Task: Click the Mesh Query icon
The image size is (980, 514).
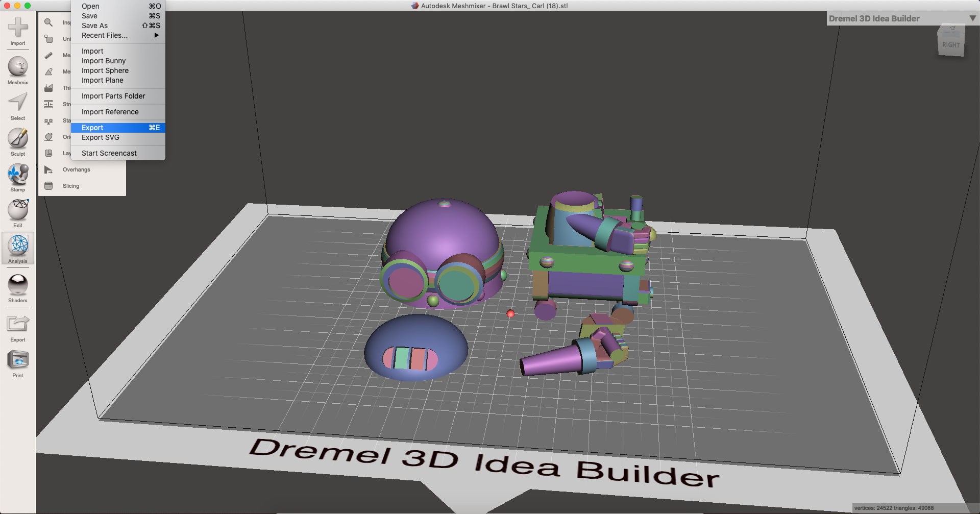Action: click(48, 71)
